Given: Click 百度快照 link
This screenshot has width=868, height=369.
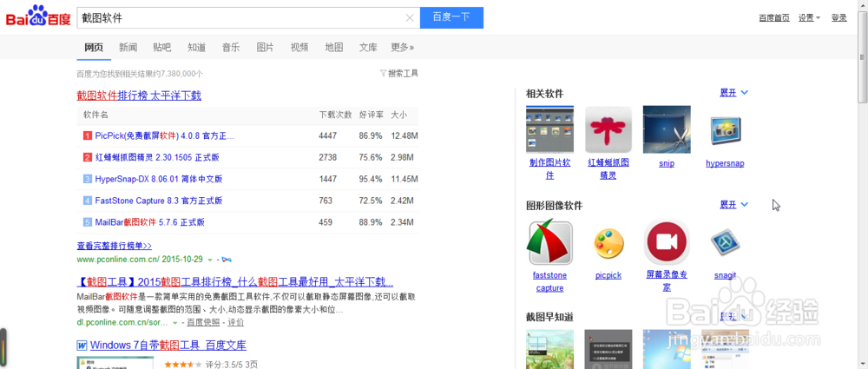Looking at the screenshot, I should tap(203, 322).
